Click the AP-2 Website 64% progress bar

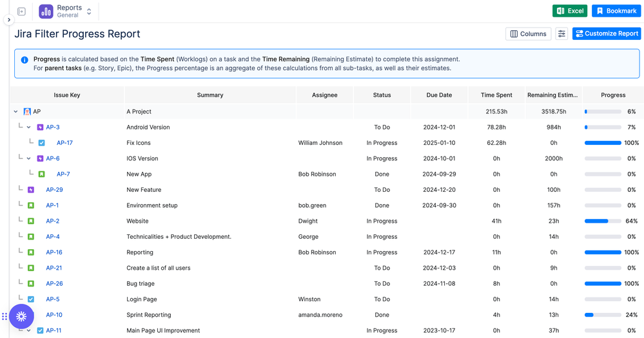tap(603, 221)
